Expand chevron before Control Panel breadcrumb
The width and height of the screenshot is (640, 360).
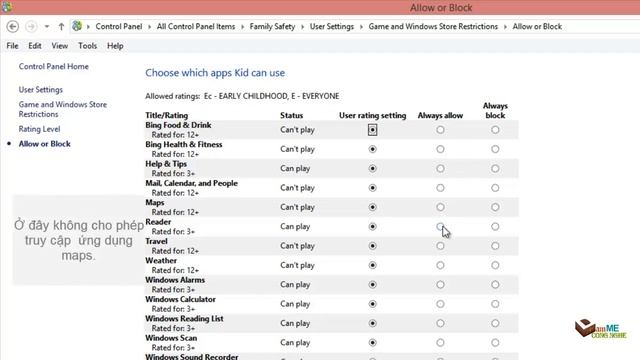[x=88, y=27]
